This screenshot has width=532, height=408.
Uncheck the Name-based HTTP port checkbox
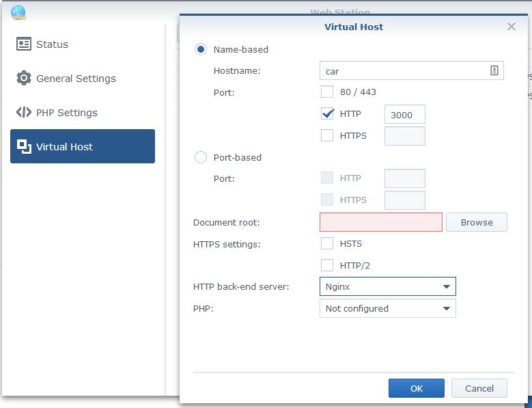(327, 113)
